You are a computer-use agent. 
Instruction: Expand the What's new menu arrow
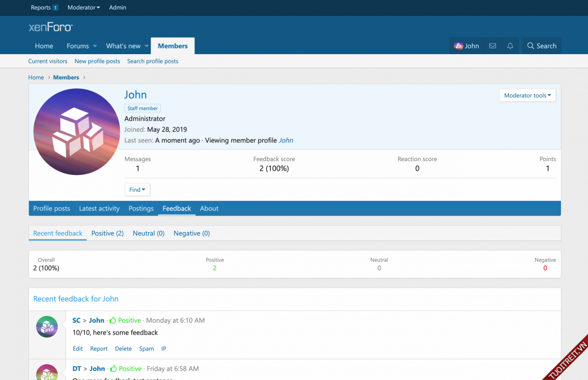[x=147, y=46]
